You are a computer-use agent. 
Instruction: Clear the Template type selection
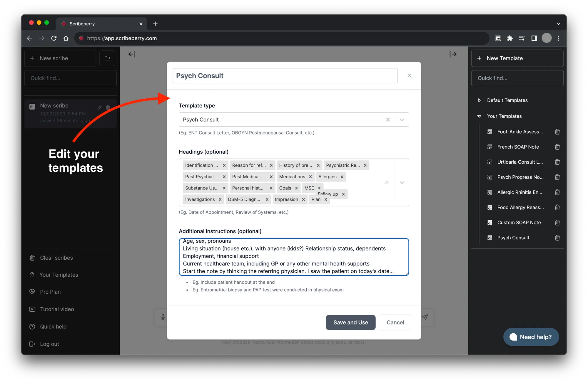388,120
